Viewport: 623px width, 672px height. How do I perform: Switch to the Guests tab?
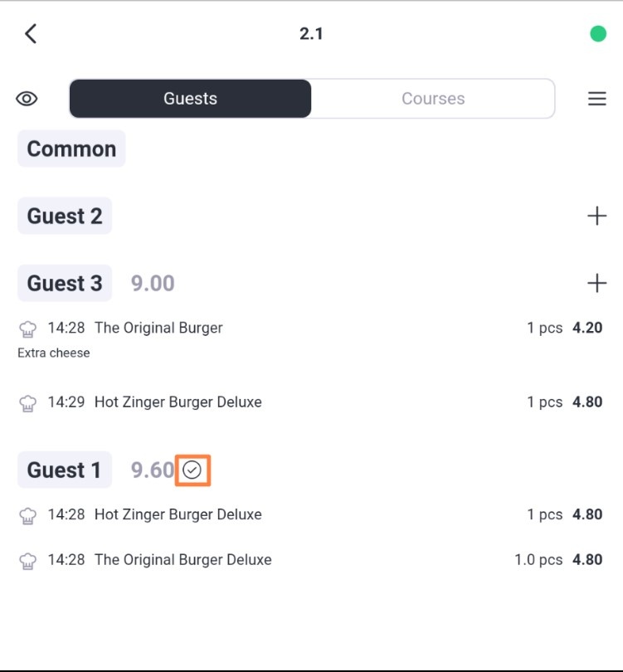click(x=190, y=99)
